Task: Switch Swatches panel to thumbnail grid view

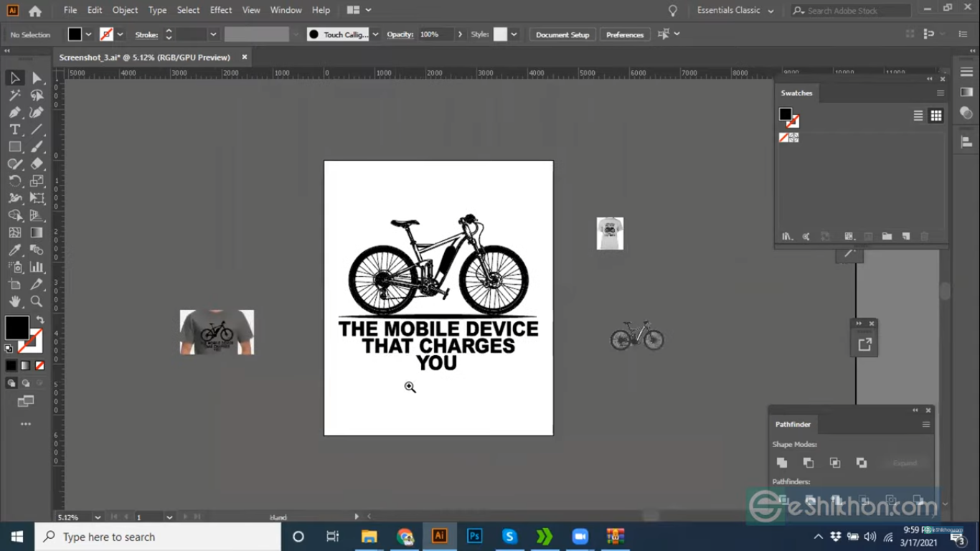Action: (x=936, y=116)
